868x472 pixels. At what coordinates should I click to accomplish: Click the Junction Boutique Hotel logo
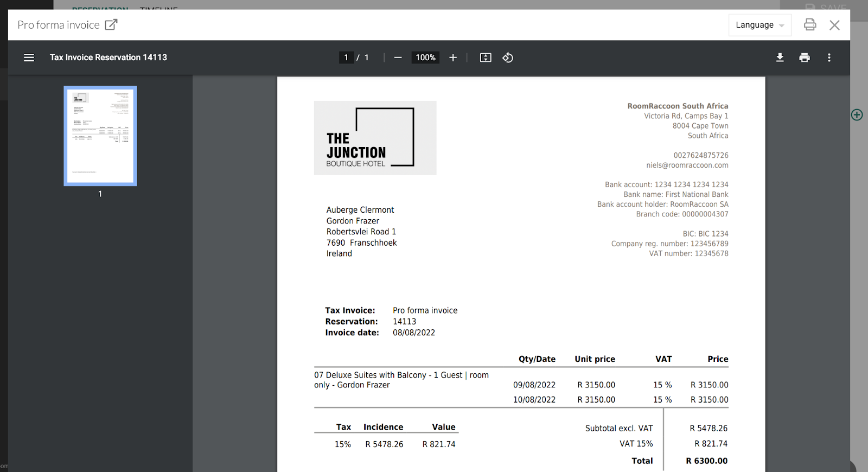(x=375, y=138)
